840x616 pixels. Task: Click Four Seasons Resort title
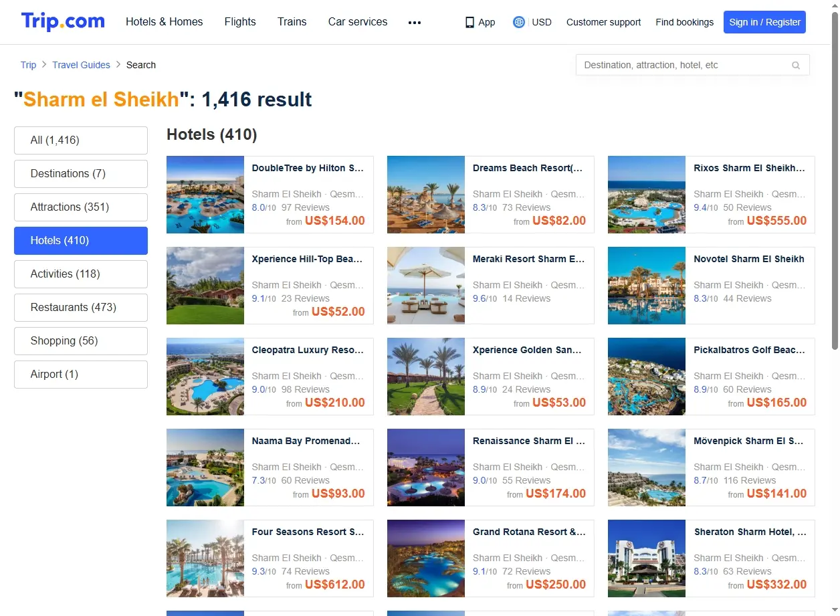tap(308, 532)
